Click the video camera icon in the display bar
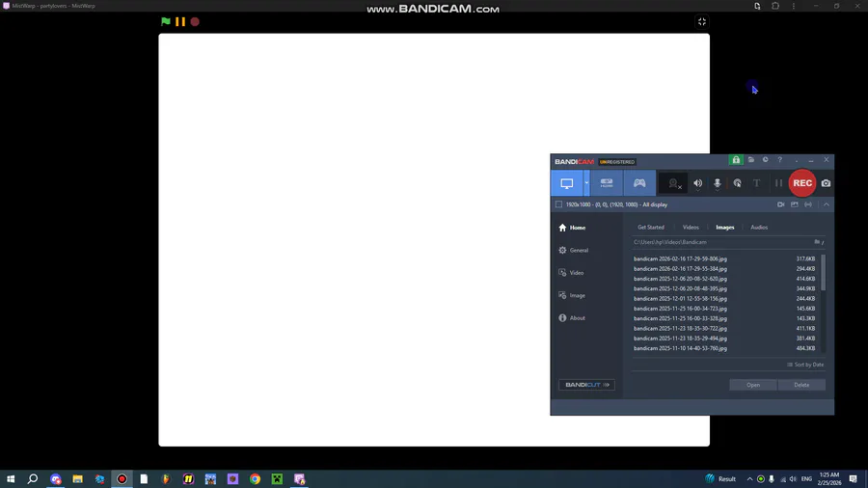This screenshot has width=868, height=488. pyautogui.click(x=780, y=204)
